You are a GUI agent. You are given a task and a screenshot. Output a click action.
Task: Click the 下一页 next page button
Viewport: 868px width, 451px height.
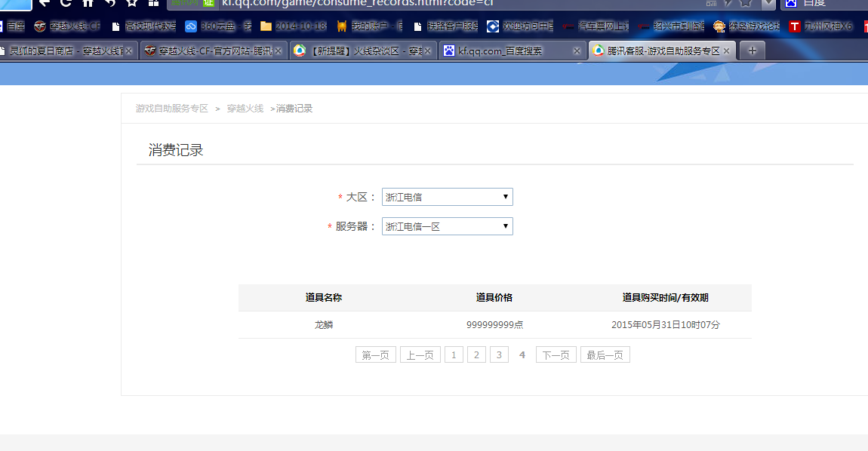556,354
